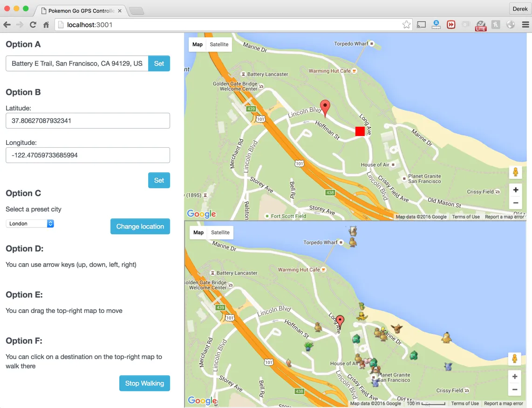Open the globe extension icon
Viewport: 532px width, 408px height.
[x=510, y=25]
